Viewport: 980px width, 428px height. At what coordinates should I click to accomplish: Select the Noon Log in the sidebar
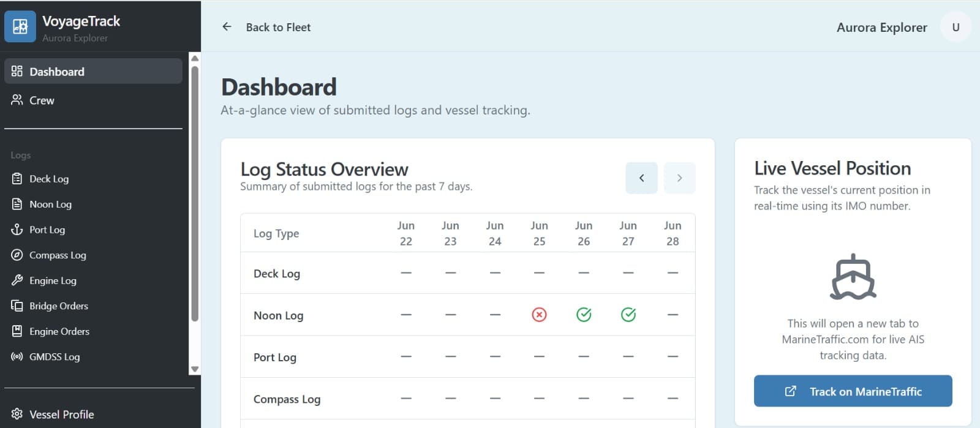(50, 204)
